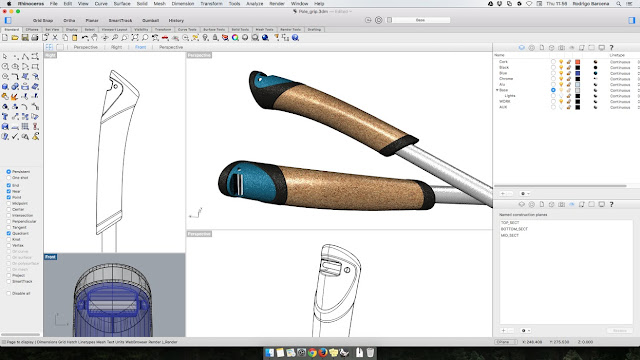Select the One shot snap option
This screenshot has width=640, height=360.
[x=9, y=178]
